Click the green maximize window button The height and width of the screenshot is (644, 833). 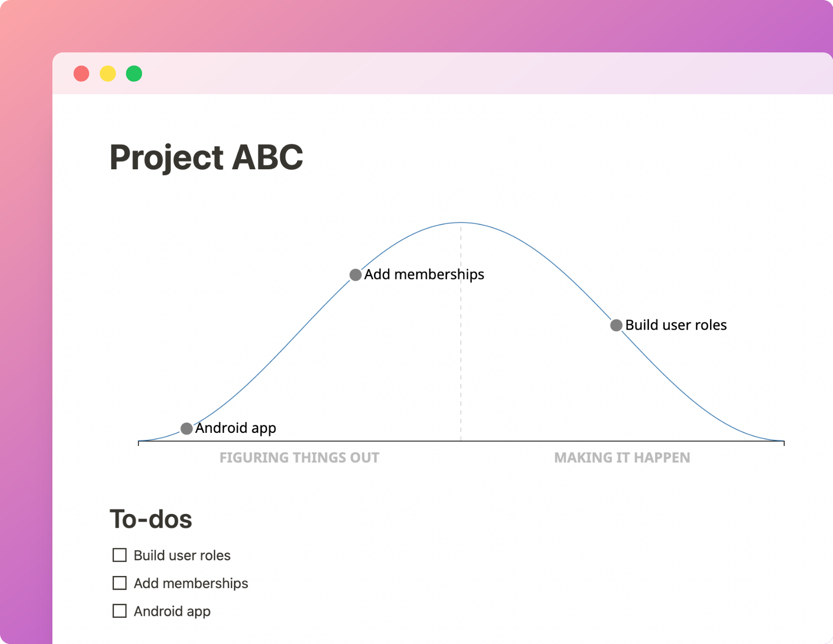coord(134,74)
